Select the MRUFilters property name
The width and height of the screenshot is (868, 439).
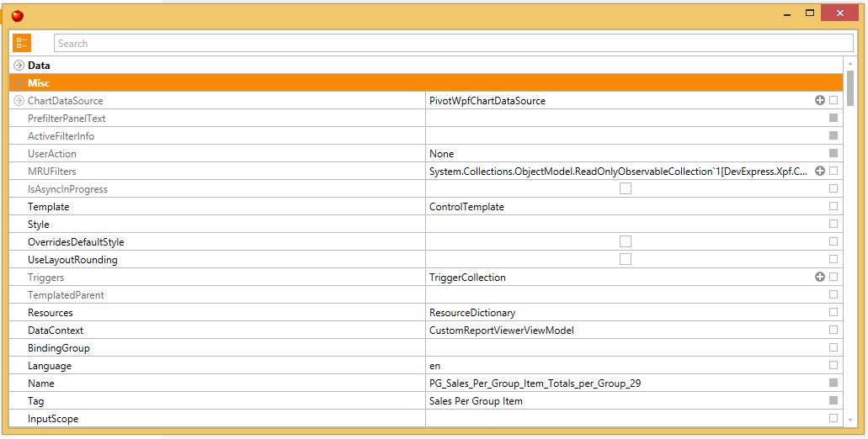point(52,172)
